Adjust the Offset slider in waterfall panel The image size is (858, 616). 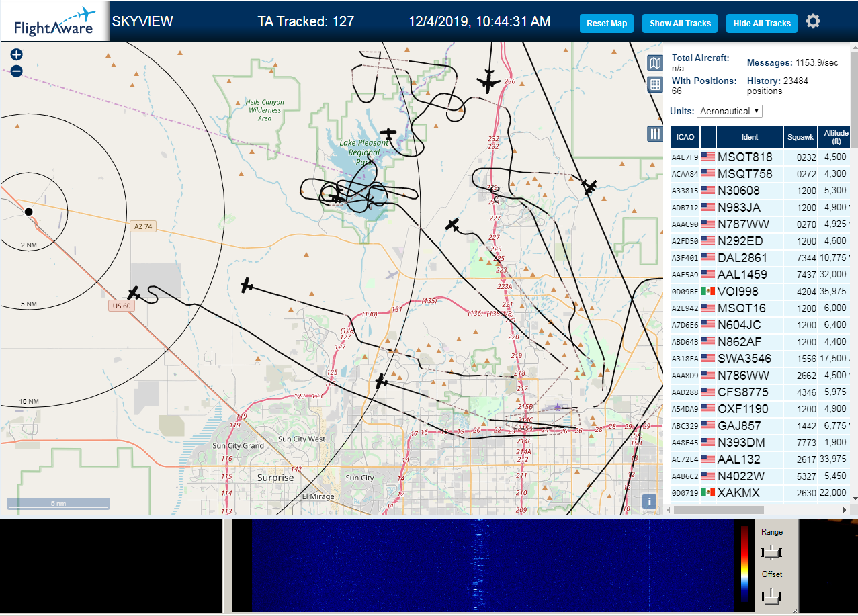tap(772, 595)
